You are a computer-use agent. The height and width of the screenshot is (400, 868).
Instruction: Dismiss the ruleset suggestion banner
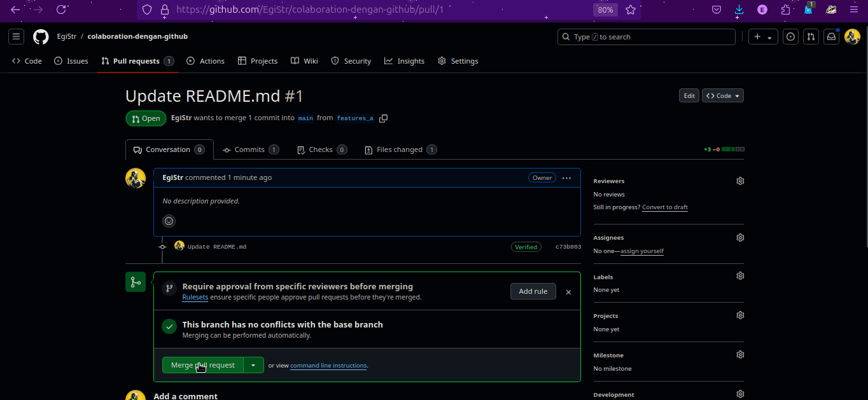[x=568, y=292]
